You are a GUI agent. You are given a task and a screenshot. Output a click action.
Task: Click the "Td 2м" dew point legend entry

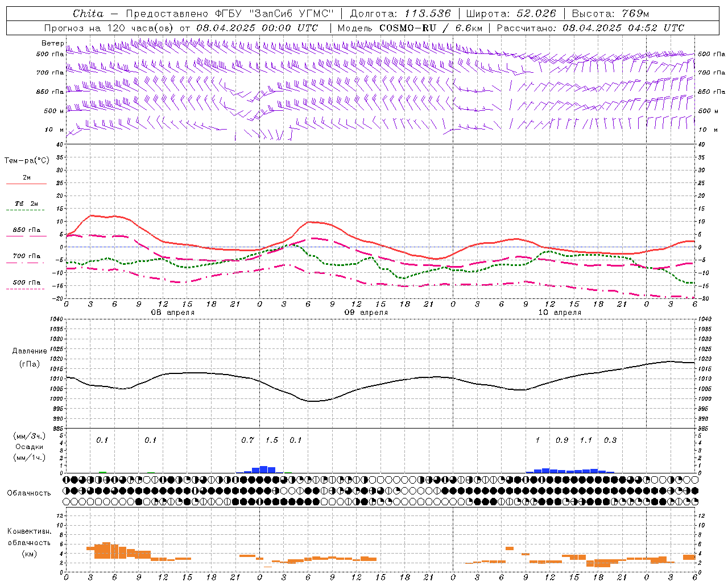point(27,203)
